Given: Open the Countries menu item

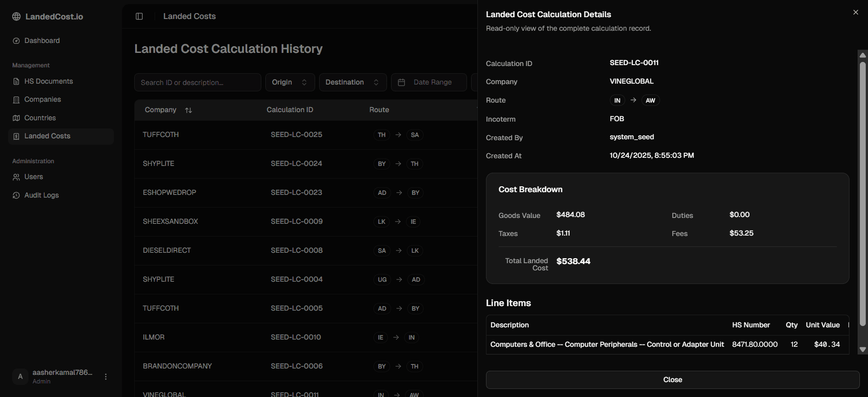Looking at the screenshot, I should pos(40,118).
